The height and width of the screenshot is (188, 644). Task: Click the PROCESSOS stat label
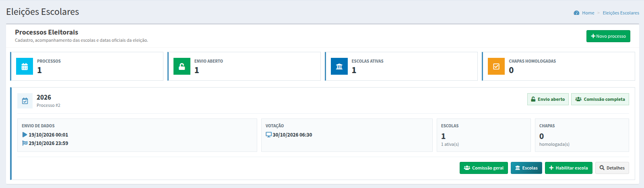coord(49,61)
